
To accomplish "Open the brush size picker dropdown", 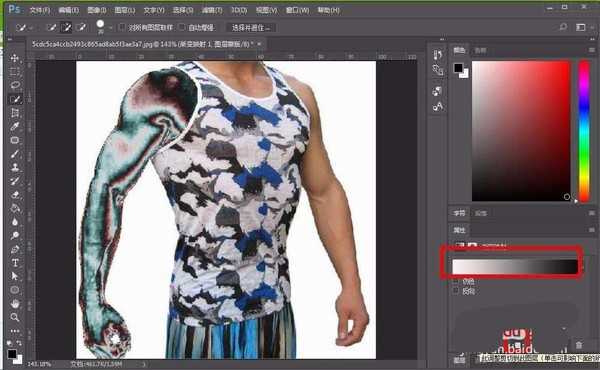I will point(110,28).
